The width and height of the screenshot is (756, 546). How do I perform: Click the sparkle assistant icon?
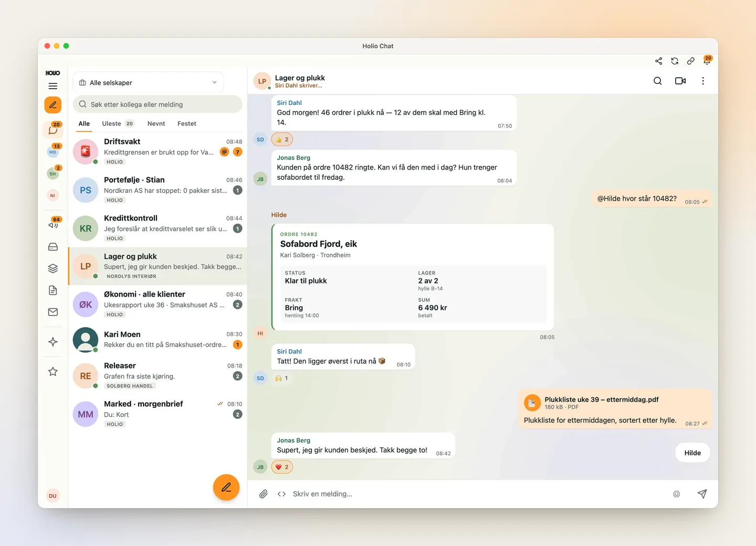(53, 342)
